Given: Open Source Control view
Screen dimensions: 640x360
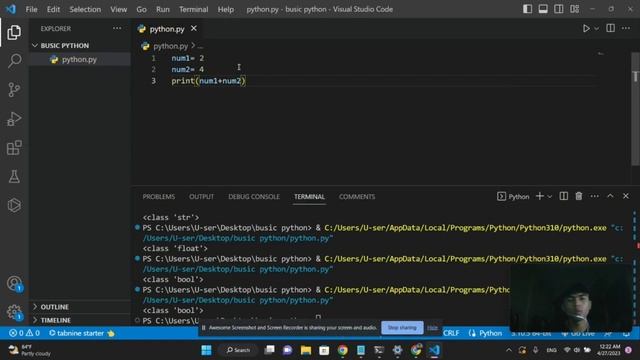Looking at the screenshot, I should point(14,90).
